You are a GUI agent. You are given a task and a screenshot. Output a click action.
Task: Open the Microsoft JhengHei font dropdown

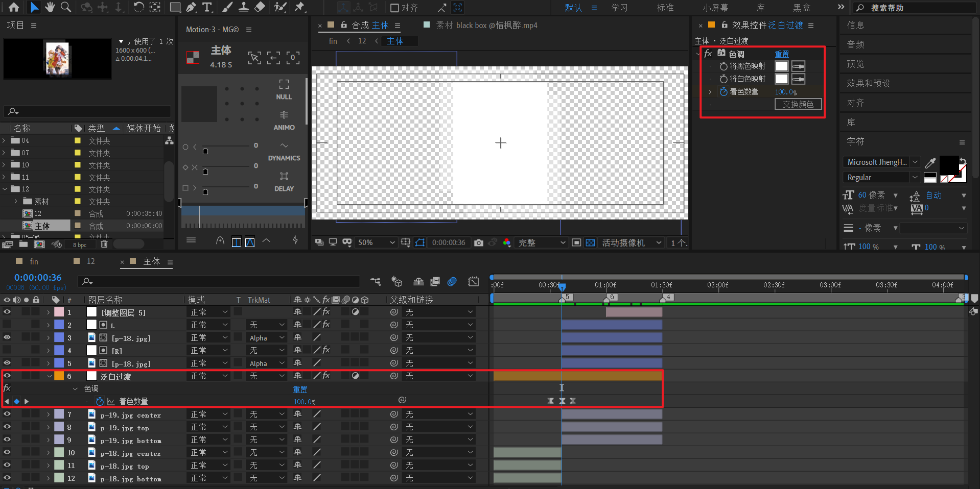915,162
